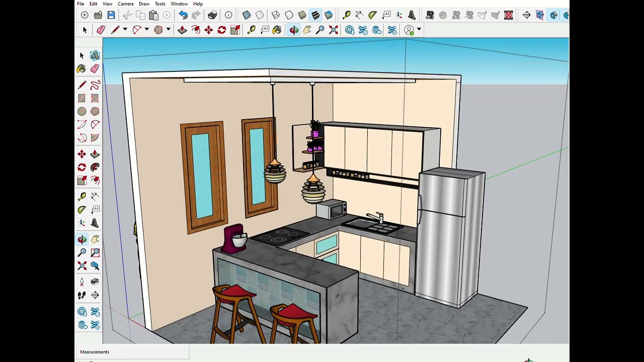Viewport: 644px width, 362px height.
Task: Toggle Display Section Planes
Action: click(540, 15)
